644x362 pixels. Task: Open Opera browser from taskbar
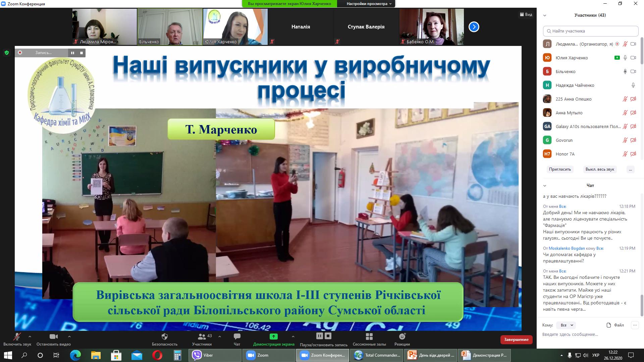pyautogui.click(x=157, y=355)
